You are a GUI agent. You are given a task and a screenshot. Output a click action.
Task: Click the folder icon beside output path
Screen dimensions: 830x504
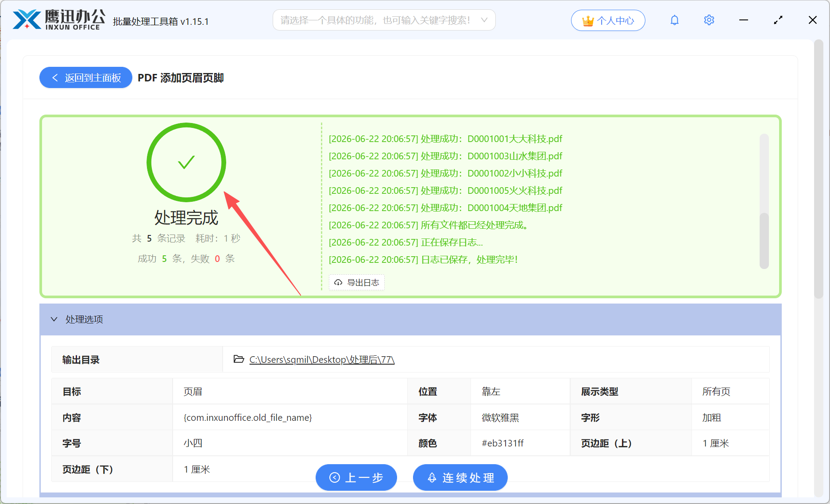point(239,359)
